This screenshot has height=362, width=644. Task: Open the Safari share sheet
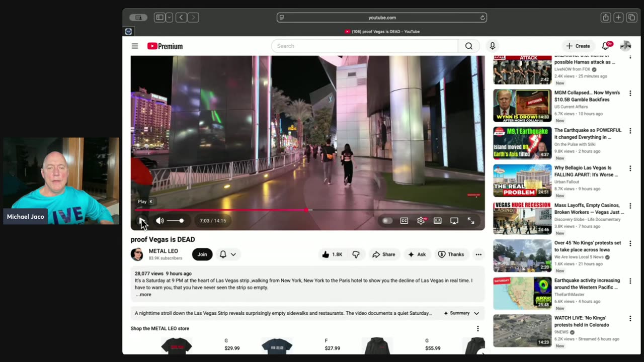(606, 18)
